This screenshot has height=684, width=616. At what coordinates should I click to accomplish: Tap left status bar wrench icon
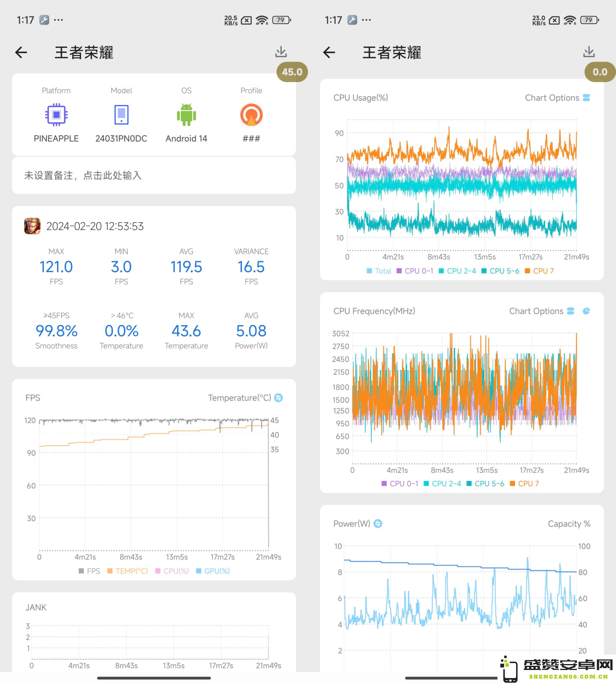click(44, 20)
